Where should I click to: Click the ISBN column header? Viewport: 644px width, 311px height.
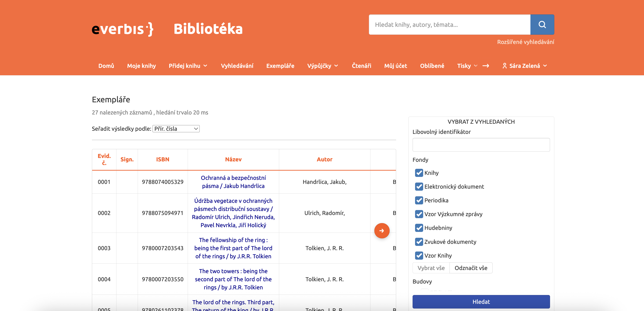tap(162, 160)
